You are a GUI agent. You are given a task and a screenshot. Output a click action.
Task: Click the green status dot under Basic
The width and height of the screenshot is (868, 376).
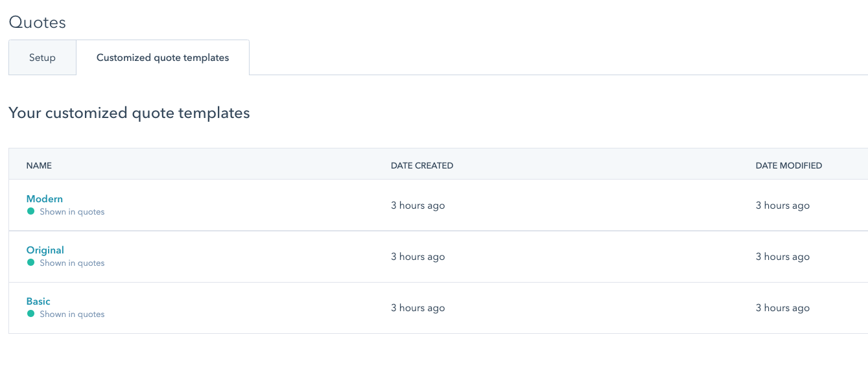coord(30,314)
